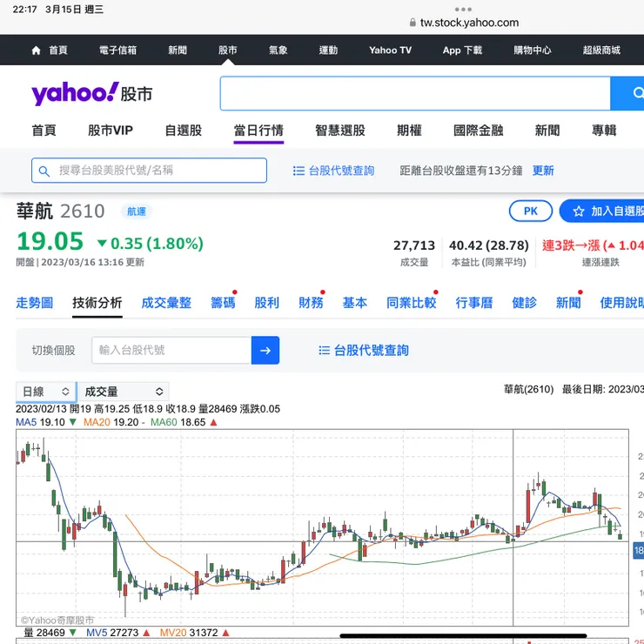The image size is (644, 644).
Task: Click the stock price 19.05
Action: click(50, 242)
